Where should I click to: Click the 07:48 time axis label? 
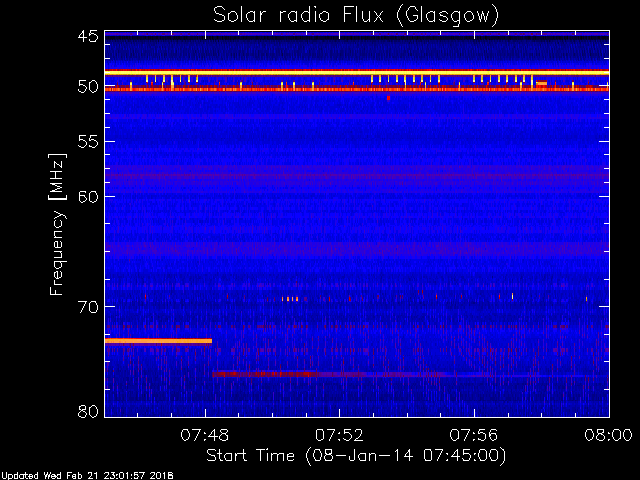pos(205,435)
